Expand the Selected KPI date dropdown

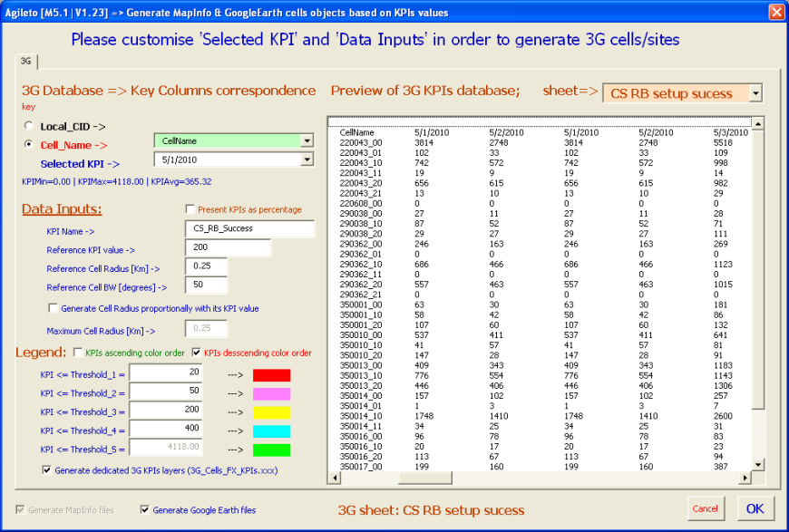[307, 160]
